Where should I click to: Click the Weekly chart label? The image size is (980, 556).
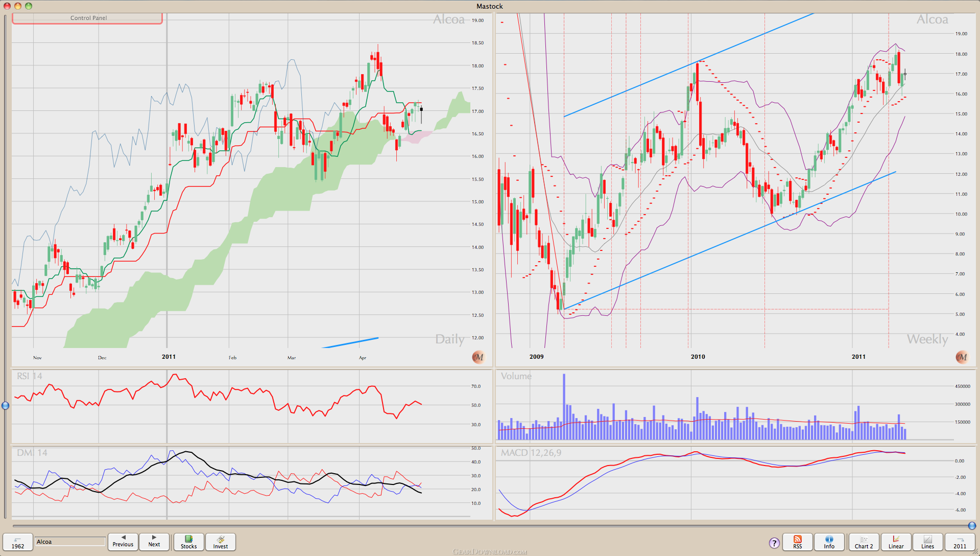pos(927,339)
